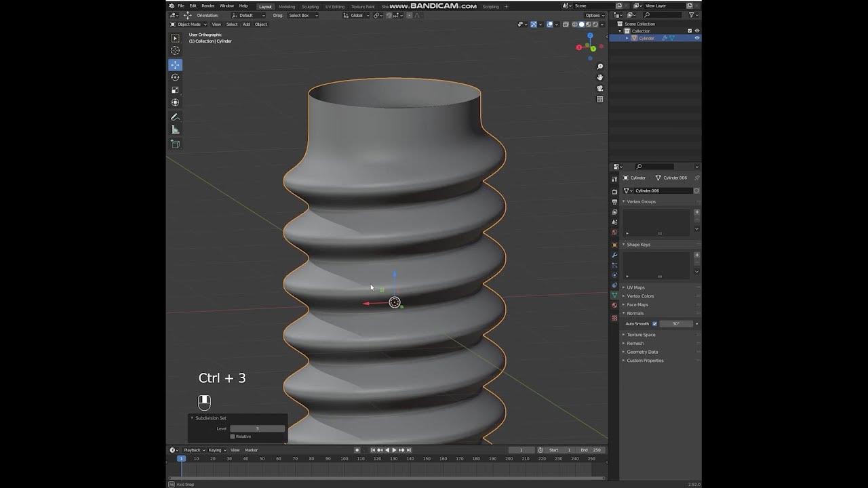Open the timeline Keying menu
The height and width of the screenshot is (488, 868).
click(216, 450)
